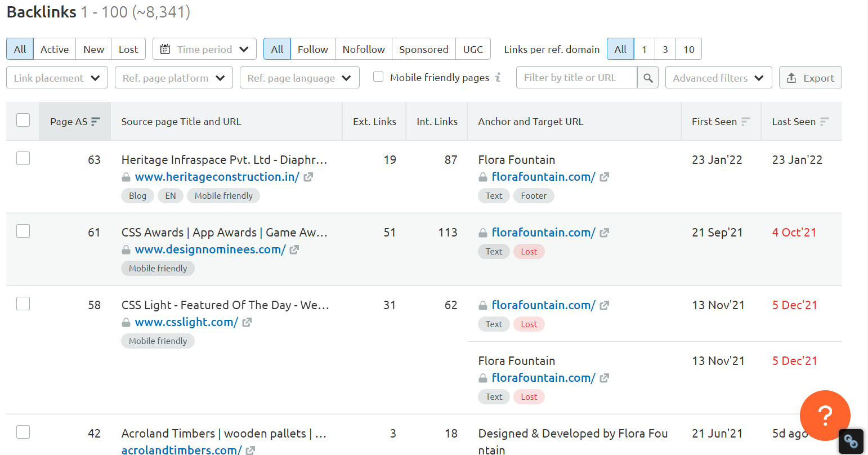Open designnominees.com external link icon
868x455 pixels.
(x=294, y=249)
